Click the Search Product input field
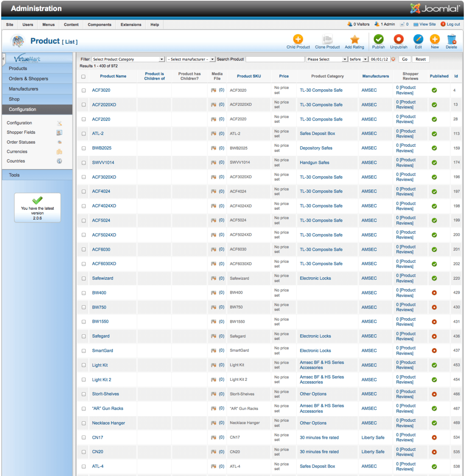 point(275,59)
